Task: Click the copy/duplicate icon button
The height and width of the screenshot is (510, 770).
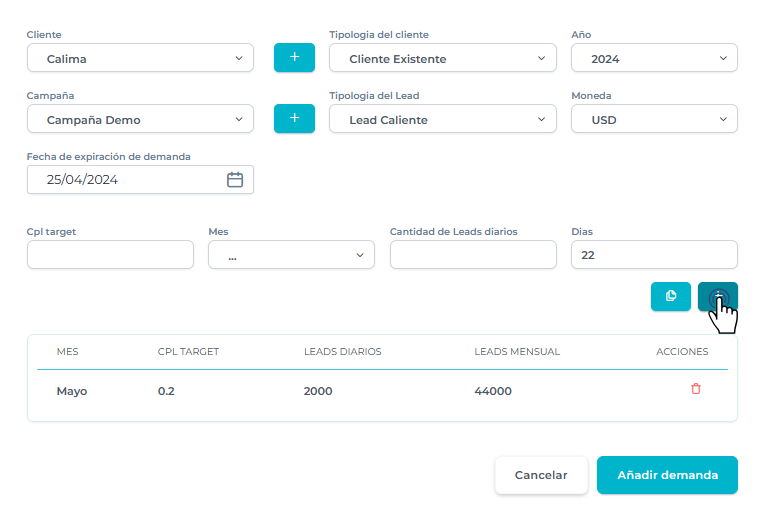Action: click(x=671, y=296)
